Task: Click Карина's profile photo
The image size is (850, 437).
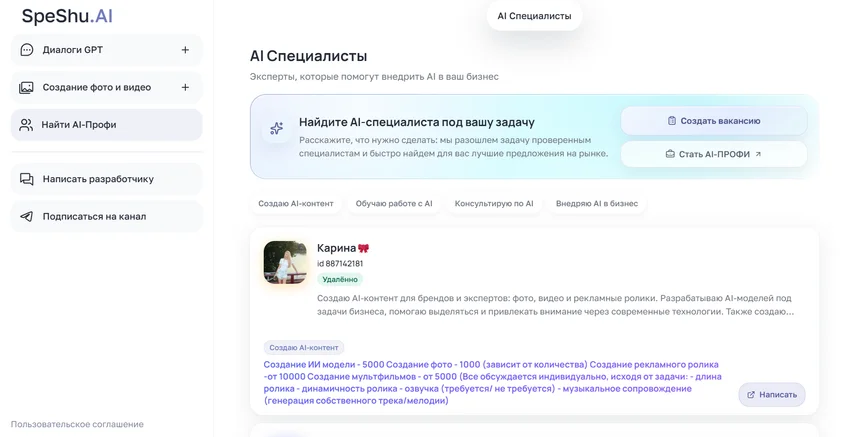Action: [x=285, y=262]
